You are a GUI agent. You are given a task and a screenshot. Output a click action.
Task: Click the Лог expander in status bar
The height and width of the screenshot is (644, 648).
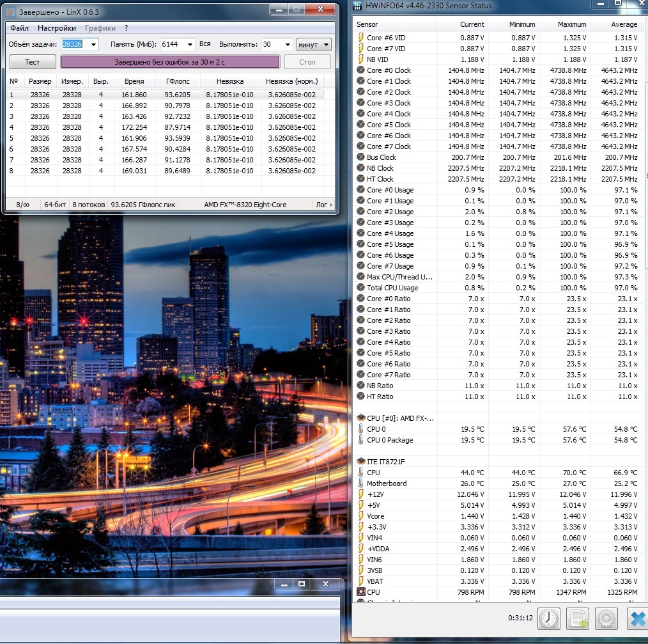[x=323, y=205]
